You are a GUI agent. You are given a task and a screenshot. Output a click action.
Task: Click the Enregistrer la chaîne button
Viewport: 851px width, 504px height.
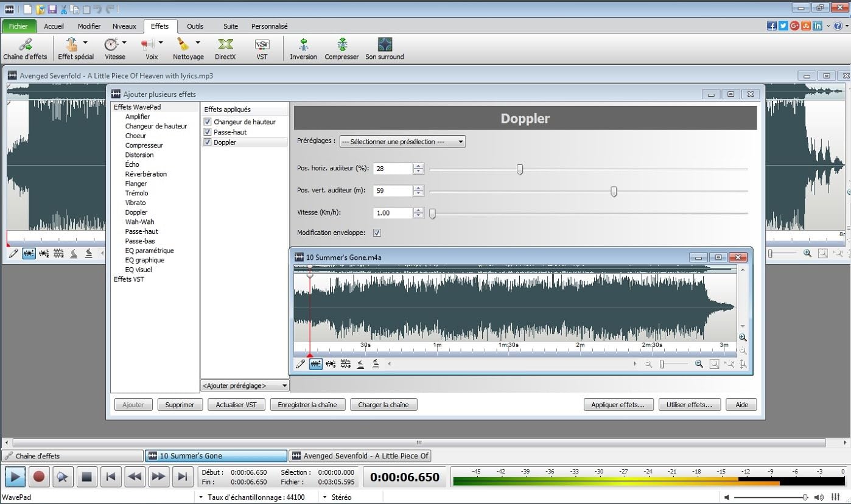pyautogui.click(x=307, y=405)
